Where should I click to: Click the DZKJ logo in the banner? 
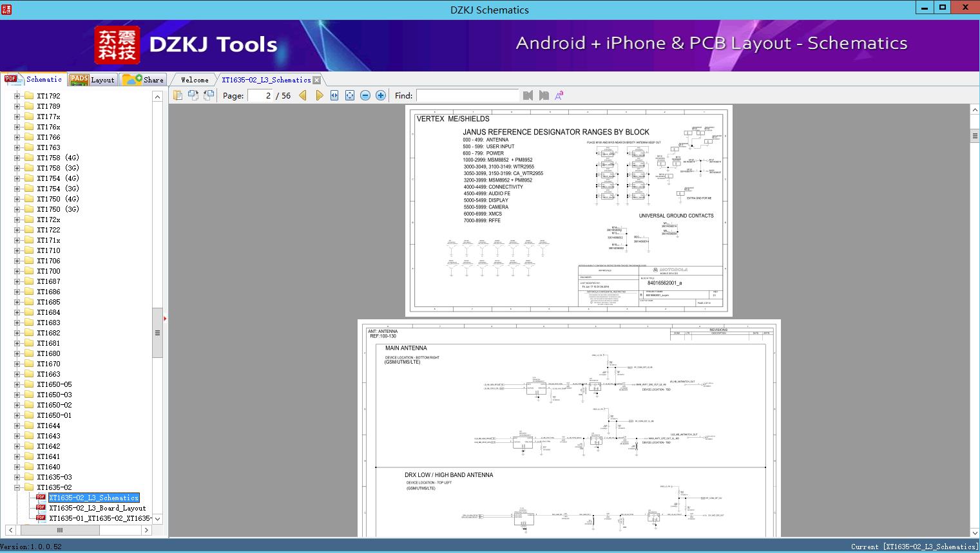[x=117, y=45]
